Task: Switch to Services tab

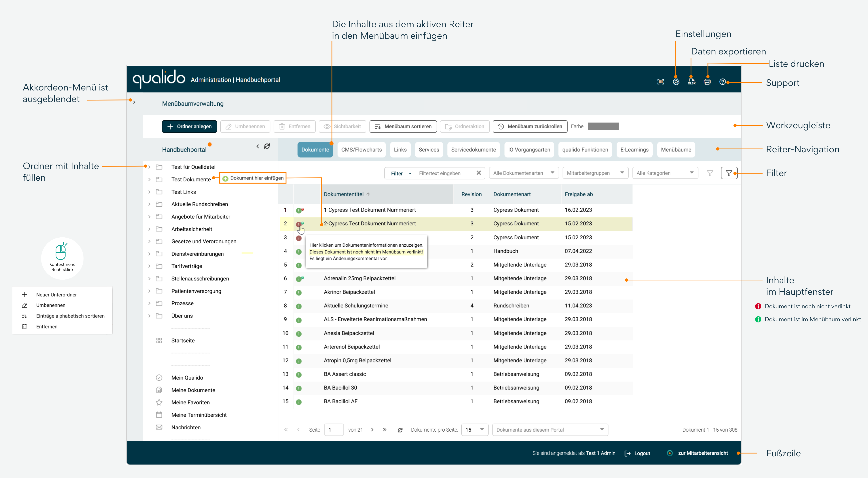Action: (429, 150)
